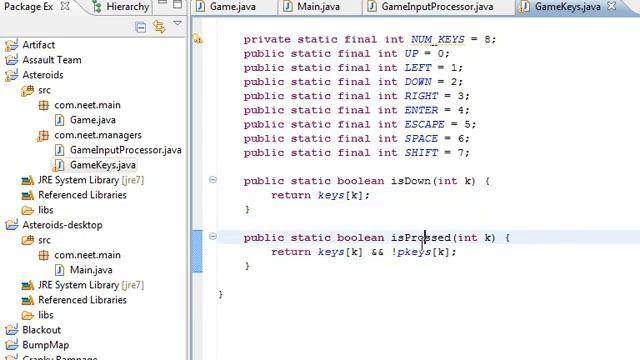The width and height of the screenshot is (640, 360).
Task: Click the blue range indicator in editor ruler
Action: [x=197, y=251]
